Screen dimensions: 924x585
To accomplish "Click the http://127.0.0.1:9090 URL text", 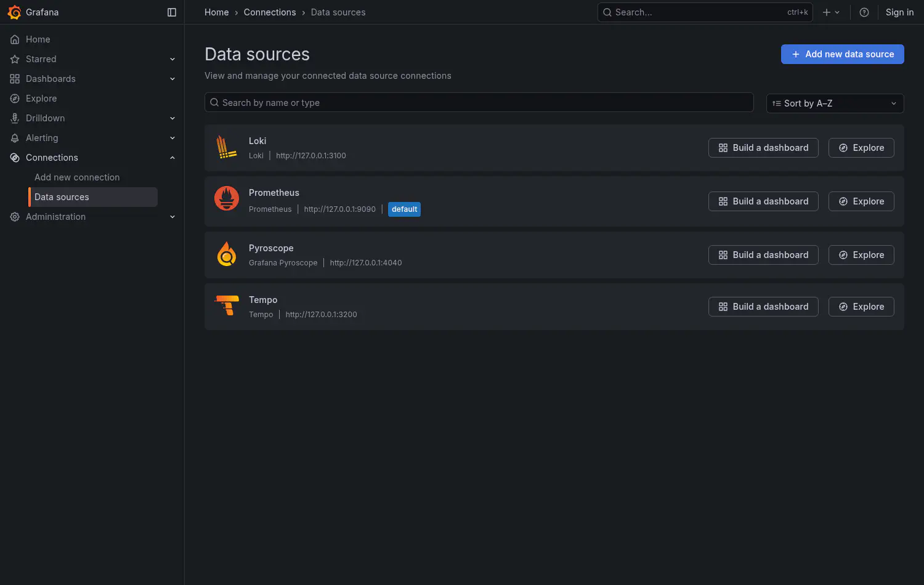I will pyautogui.click(x=339, y=209).
